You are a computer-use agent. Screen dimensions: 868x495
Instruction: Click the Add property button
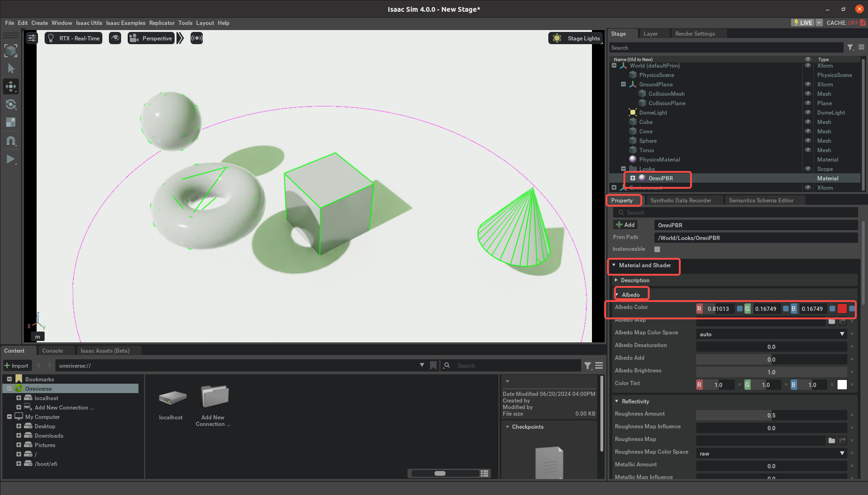tap(625, 225)
